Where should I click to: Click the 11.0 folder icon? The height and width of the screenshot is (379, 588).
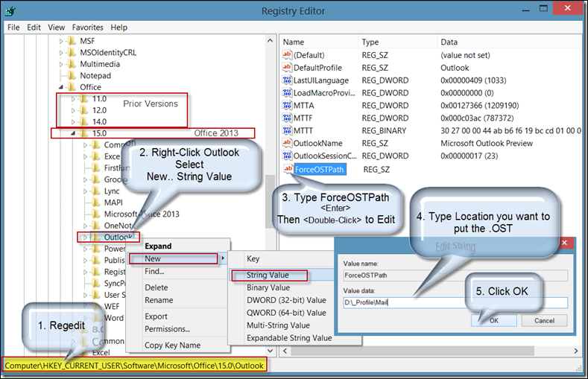(x=84, y=99)
